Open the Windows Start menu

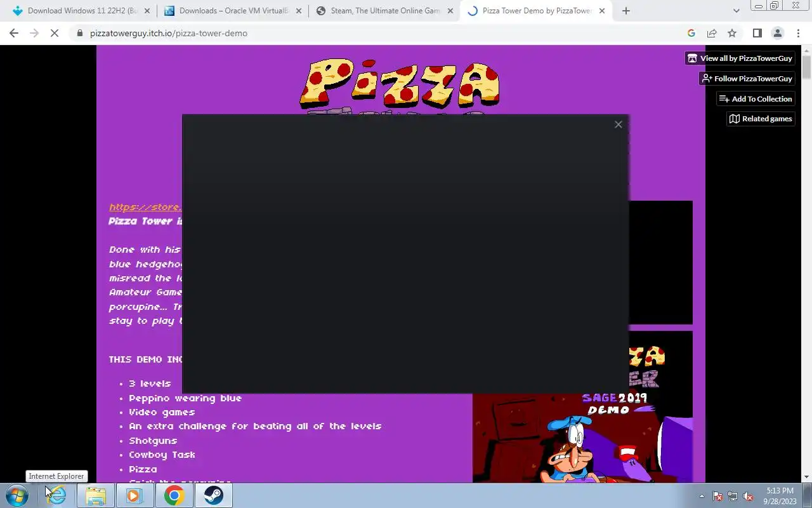(x=16, y=495)
